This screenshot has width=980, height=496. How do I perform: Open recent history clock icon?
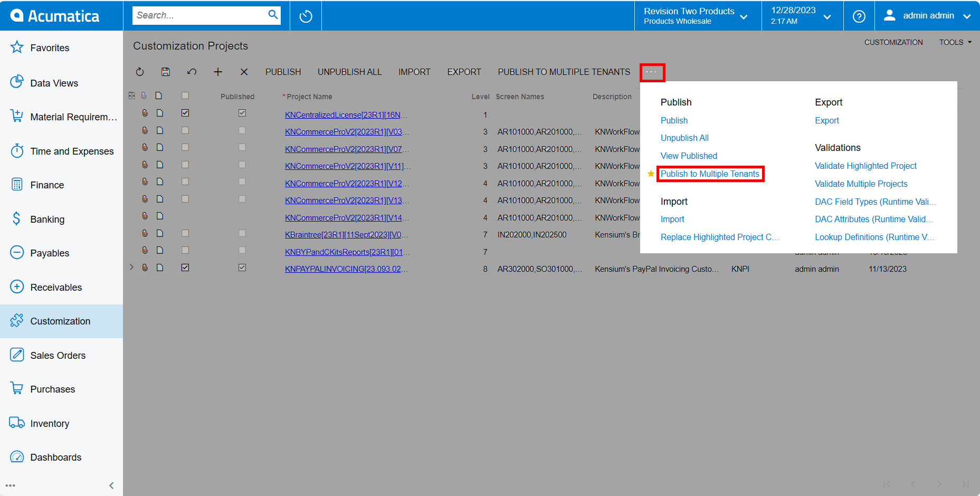tap(306, 16)
